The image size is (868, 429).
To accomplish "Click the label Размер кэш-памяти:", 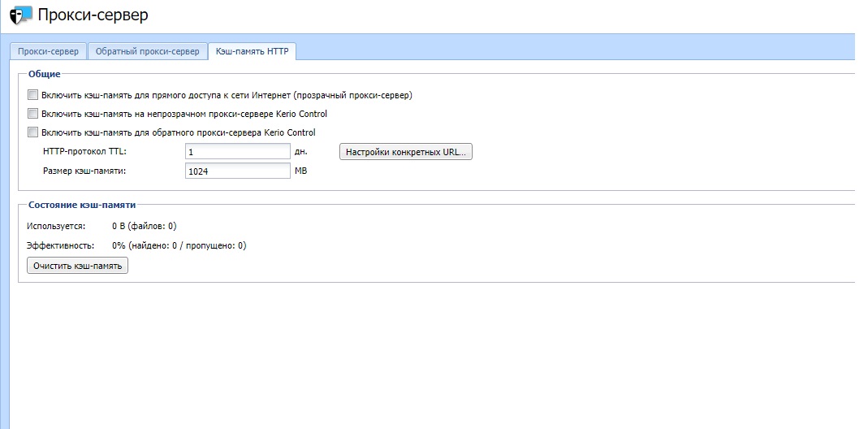I will (84, 171).
